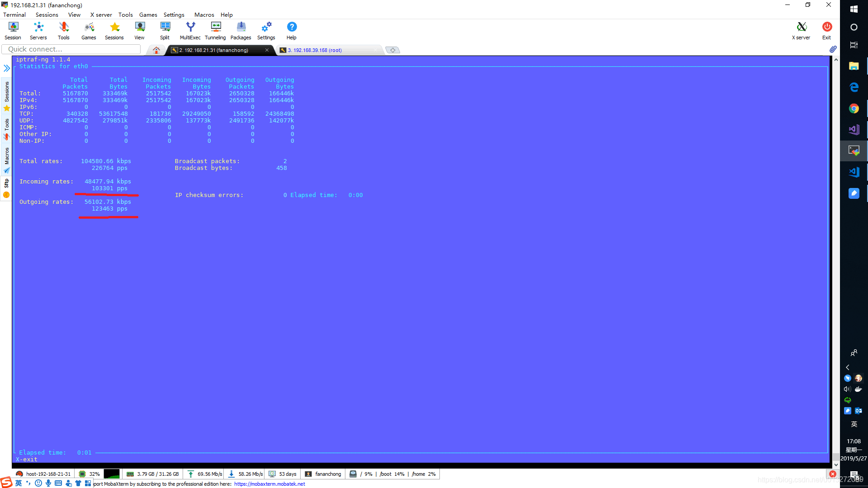
Task: Click the paperclip attach icon
Action: click(x=833, y=49)
